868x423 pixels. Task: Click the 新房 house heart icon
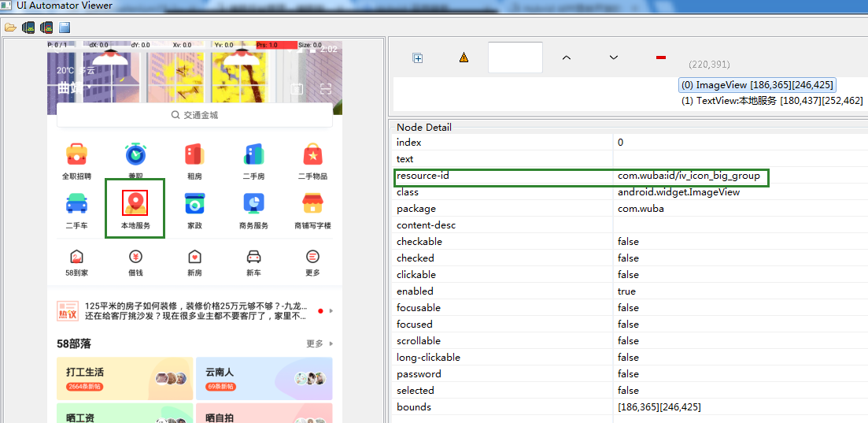(195, 257)
